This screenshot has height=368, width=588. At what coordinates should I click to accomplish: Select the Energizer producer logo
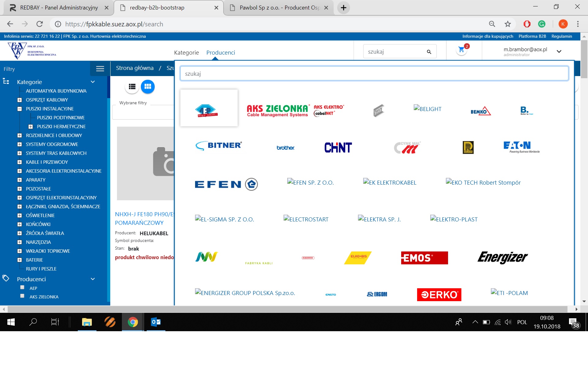point(502,257)
